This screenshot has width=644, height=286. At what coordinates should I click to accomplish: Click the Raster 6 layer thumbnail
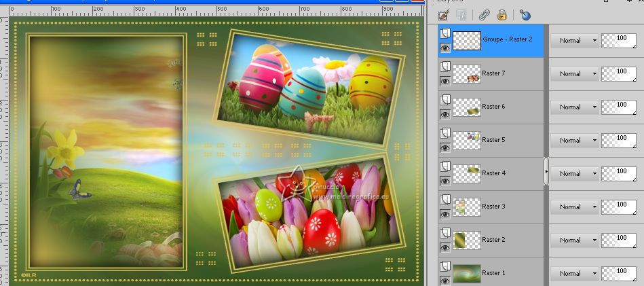[467, 107]
